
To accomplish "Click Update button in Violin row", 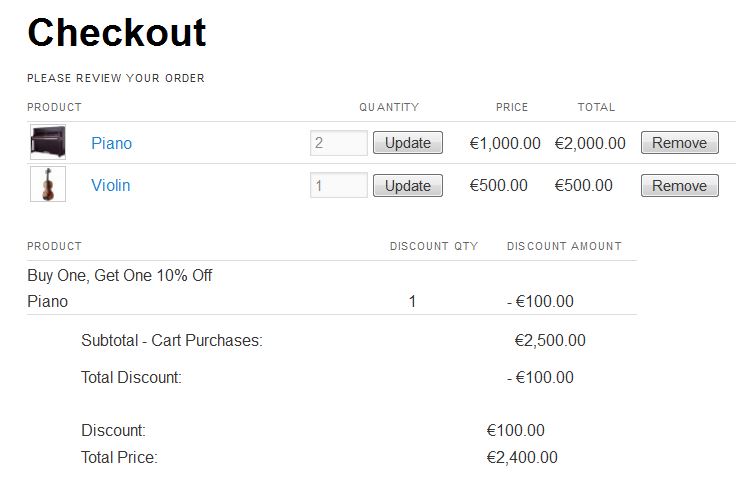I will (x=408, y=186).
